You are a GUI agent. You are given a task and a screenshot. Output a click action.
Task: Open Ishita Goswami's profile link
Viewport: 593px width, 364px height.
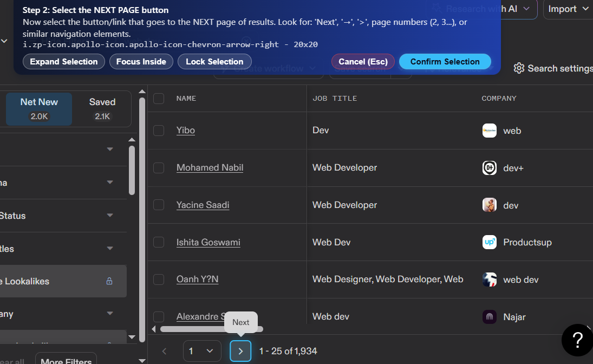[208, 242]
